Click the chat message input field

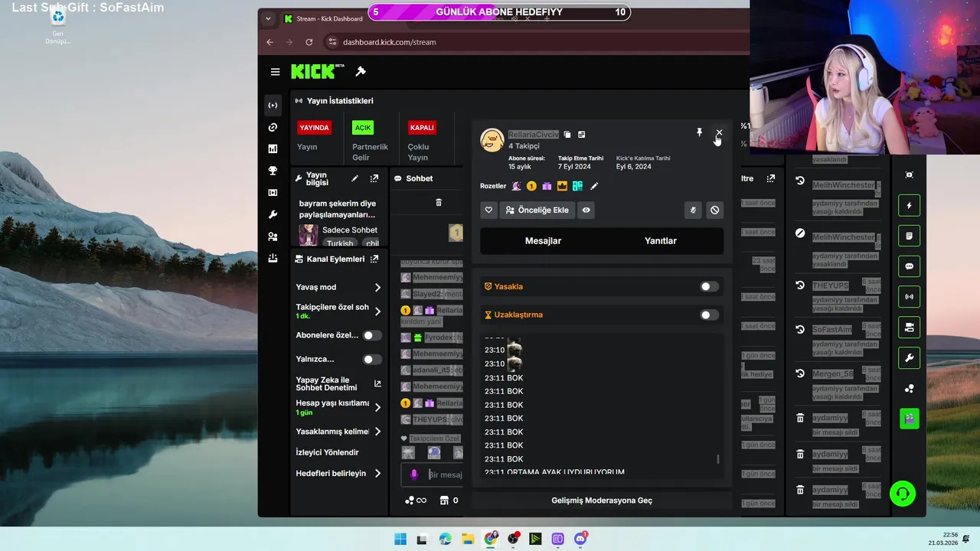pyautogui.click(x=444, y=474)
